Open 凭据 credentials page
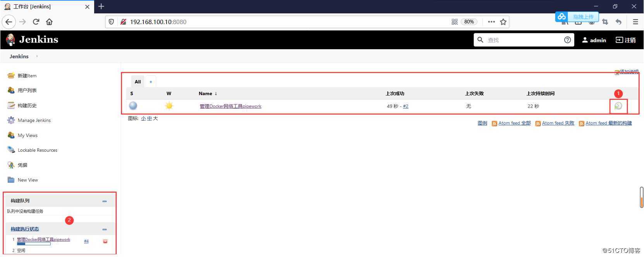 pyautogui.click(x=22, y=165)
